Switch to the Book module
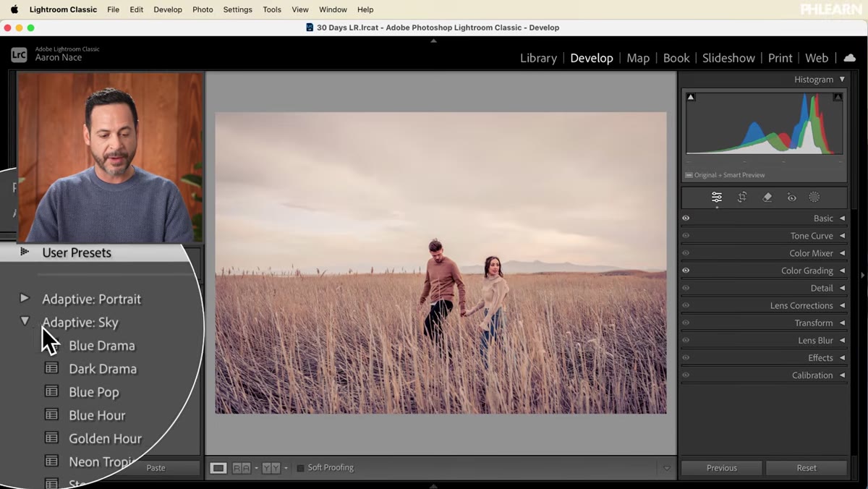The height and width of the screenshot is (489, 868). click(676, 58)
